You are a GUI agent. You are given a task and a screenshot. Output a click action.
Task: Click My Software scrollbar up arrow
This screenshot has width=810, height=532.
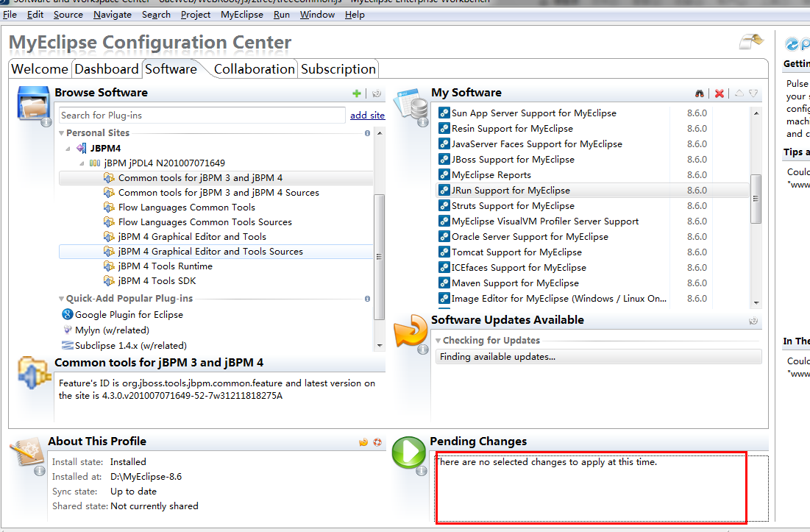pos(756,113)
